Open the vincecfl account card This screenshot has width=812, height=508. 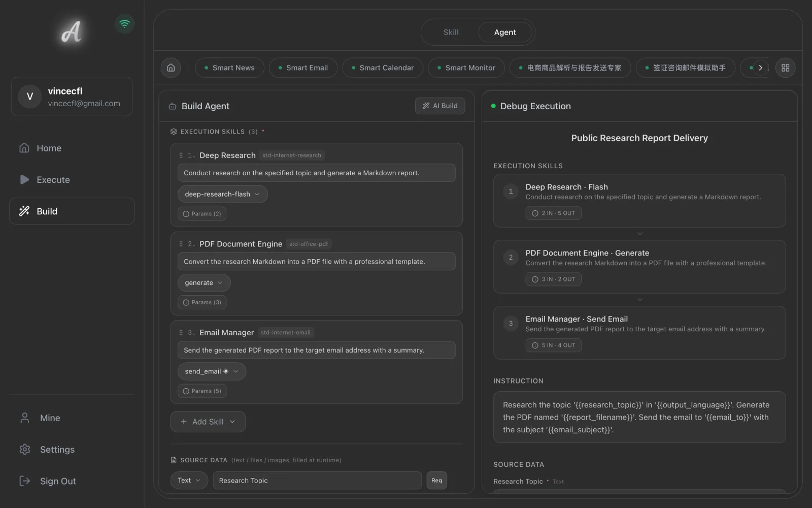pyautogui.click(x=72, y=97)
